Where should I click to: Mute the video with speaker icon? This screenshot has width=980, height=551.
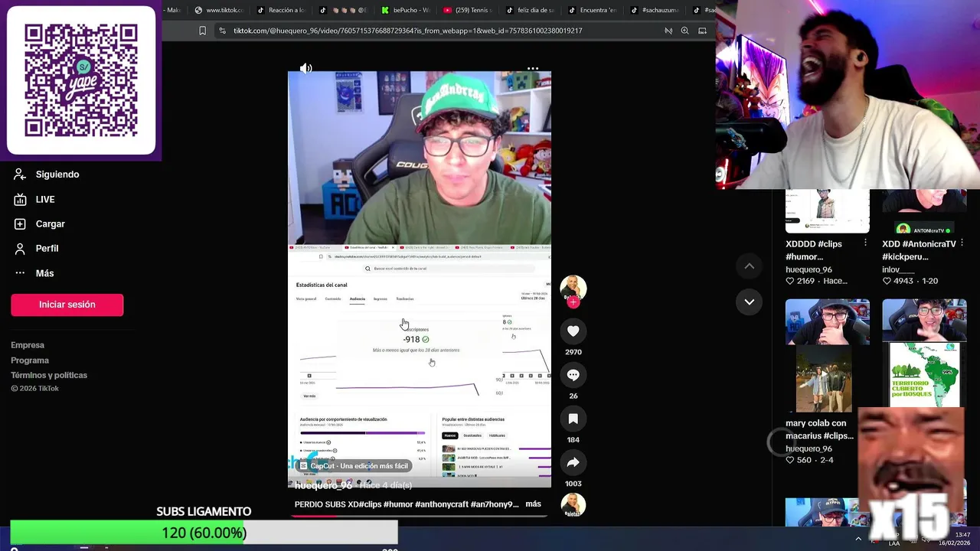306,68
